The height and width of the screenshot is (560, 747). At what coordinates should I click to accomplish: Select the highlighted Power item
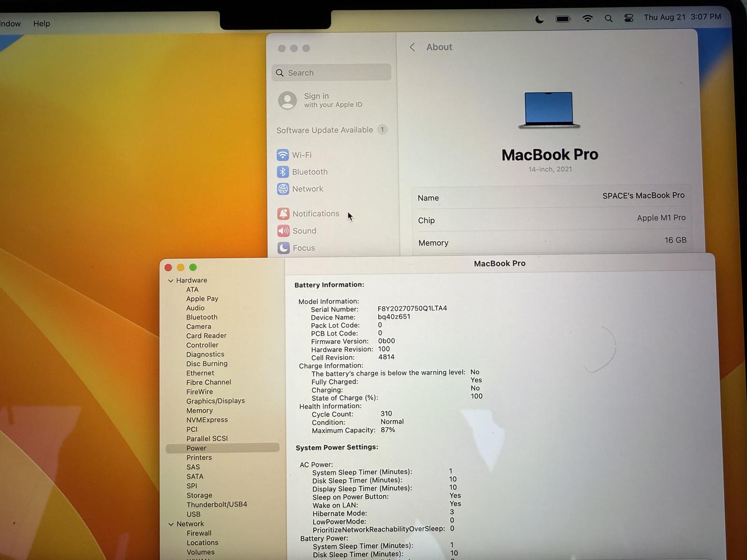click(x=223, y=448)
